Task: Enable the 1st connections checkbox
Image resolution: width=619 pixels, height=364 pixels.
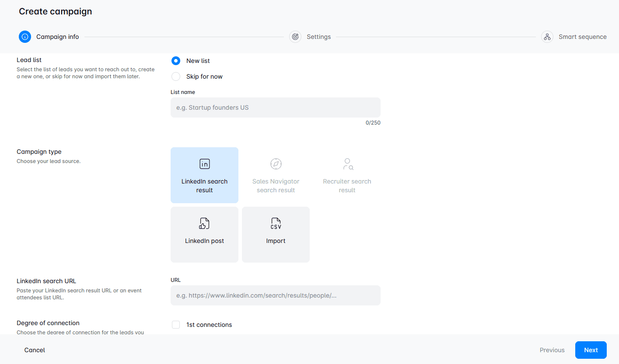Action: pos(176,325)
